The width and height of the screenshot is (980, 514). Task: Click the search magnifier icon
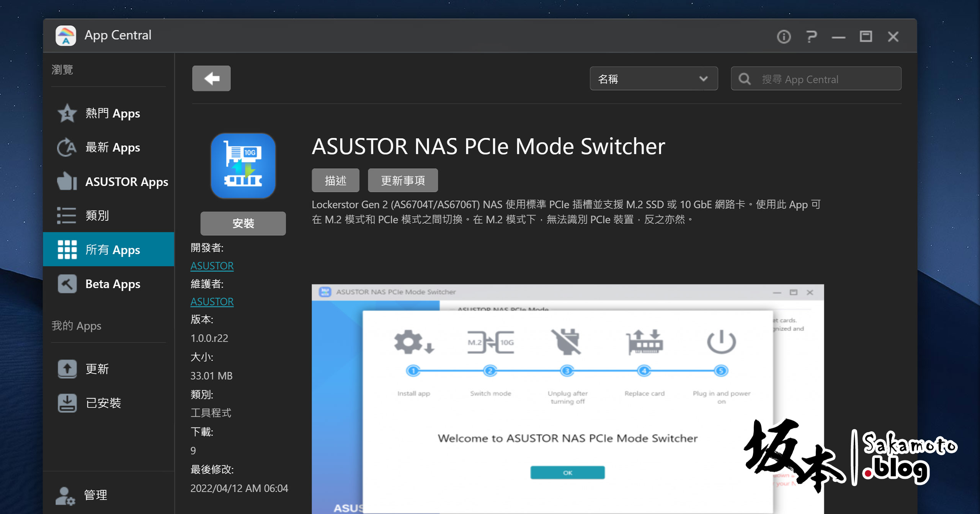pyautogui.click(x=745, y=79)
